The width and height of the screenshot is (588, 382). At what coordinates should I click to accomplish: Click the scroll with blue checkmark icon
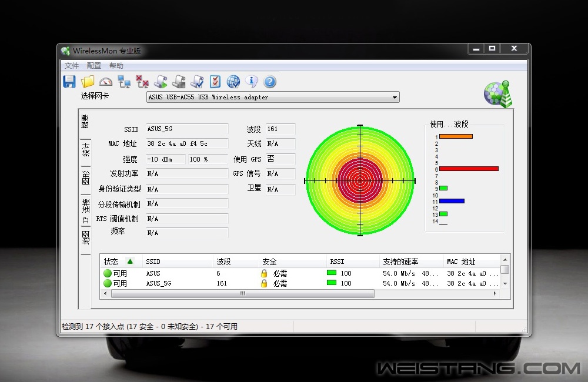pyautogui.click(x=197, y=81)
